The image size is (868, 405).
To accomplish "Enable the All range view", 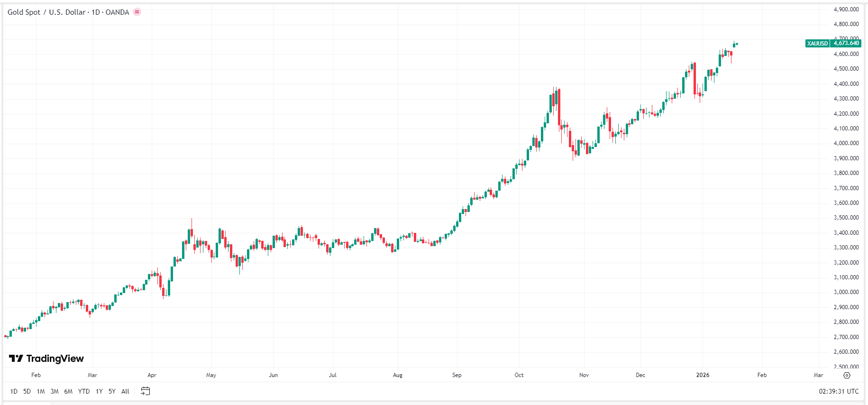I will (125, 391).
